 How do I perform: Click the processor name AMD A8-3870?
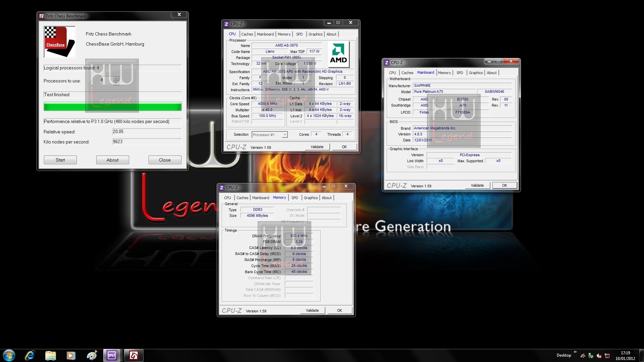tap(286, 46)
